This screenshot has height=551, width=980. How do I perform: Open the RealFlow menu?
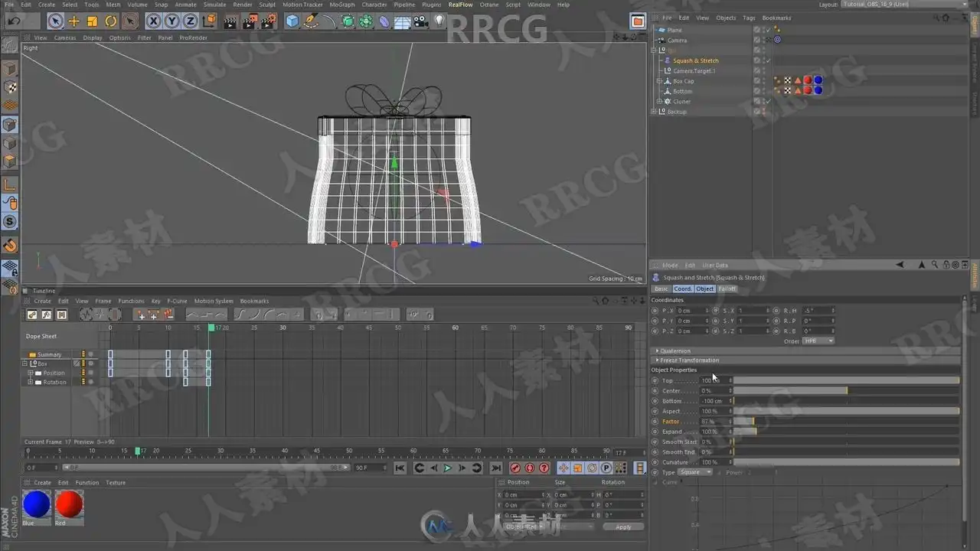pos(460,5)
